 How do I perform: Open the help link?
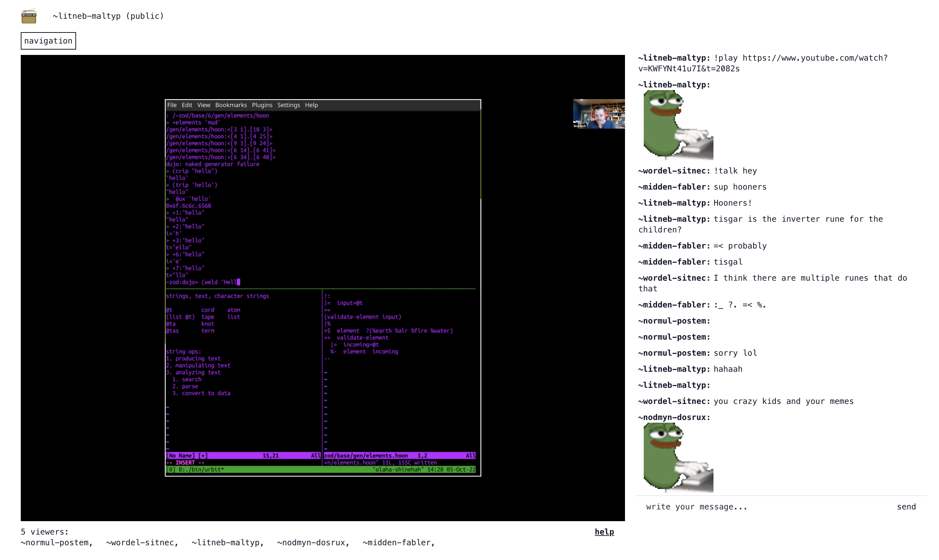(x=604, y=532)
